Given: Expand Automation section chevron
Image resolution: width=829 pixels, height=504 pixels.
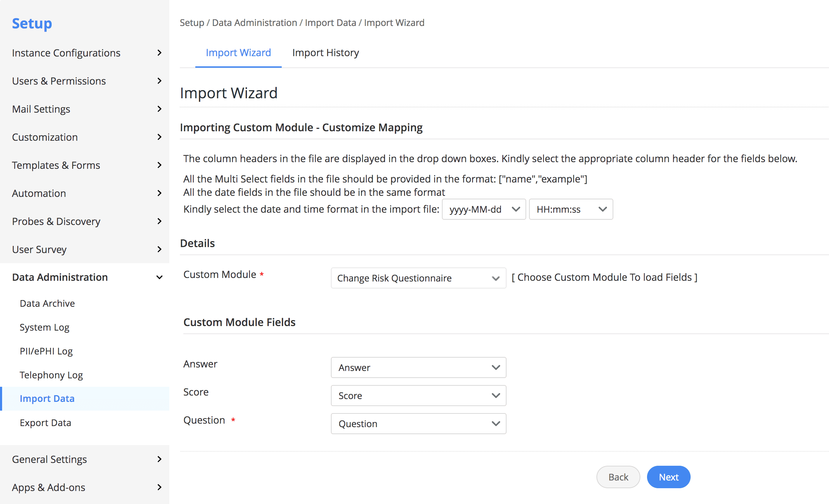Looking at the screenshot, I should 159,193.
